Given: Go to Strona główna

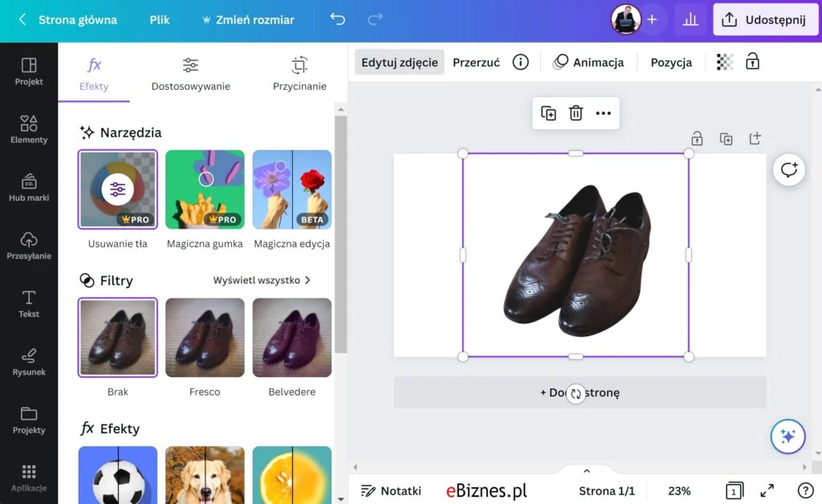Looking at the screenshot, I should pyautogui.click(x=78, y=20).
